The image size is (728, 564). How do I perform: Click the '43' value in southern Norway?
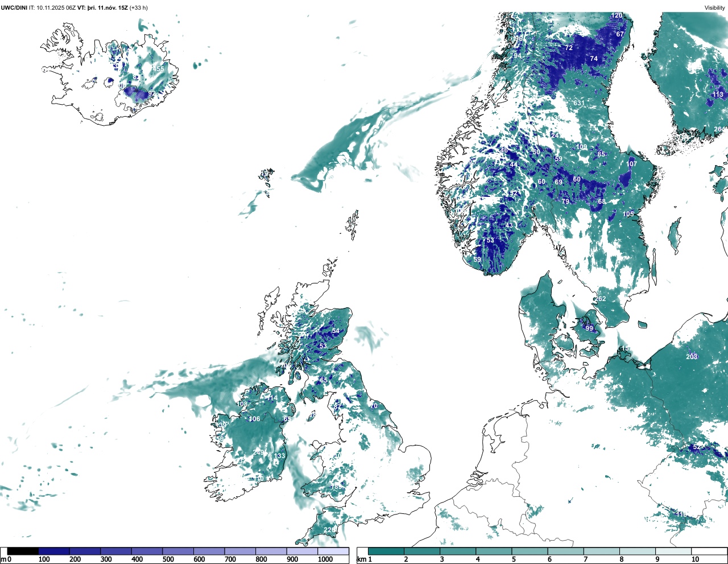click(x=509, y=225)
